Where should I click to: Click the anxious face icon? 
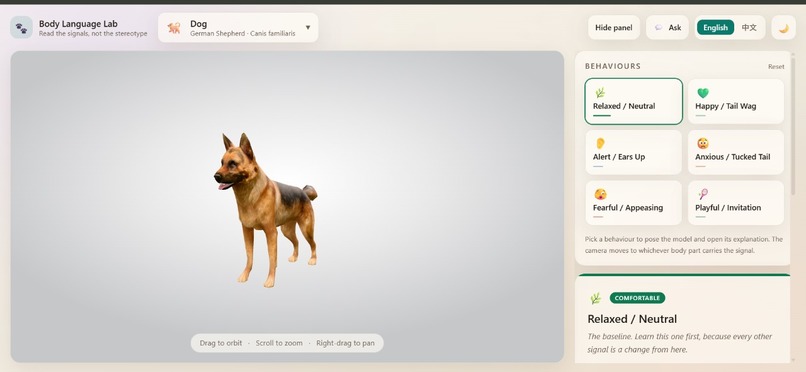point(703,143)
